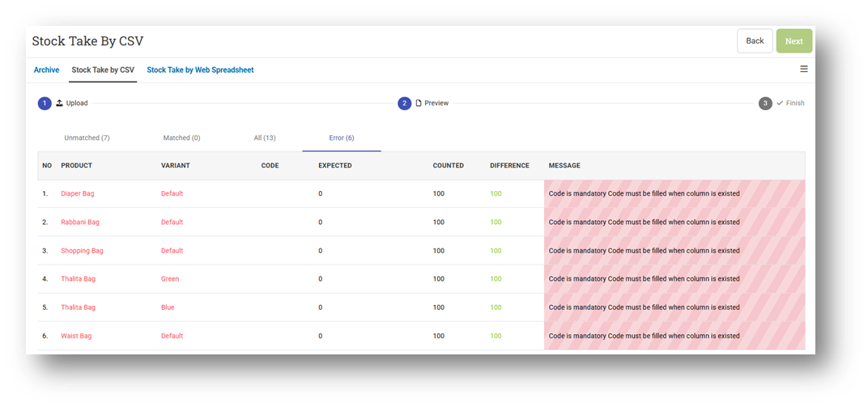
Task: Click the Blue variant cell
Action: point(168,307)
